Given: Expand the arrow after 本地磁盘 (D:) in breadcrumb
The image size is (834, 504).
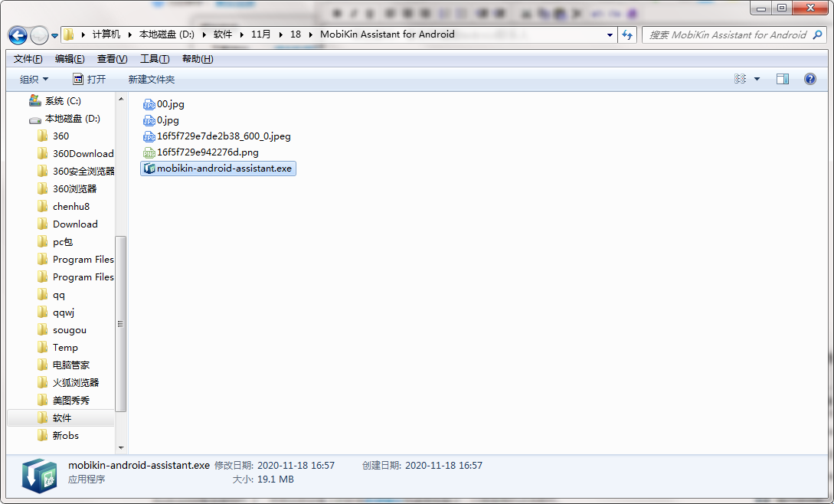Looking at the screenshot, I should (x=204, y=35).
